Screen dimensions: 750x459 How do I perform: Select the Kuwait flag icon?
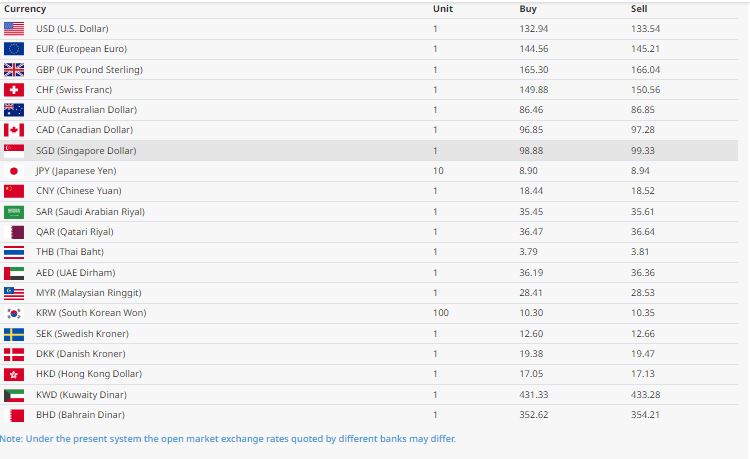click(x=14, y=395)
